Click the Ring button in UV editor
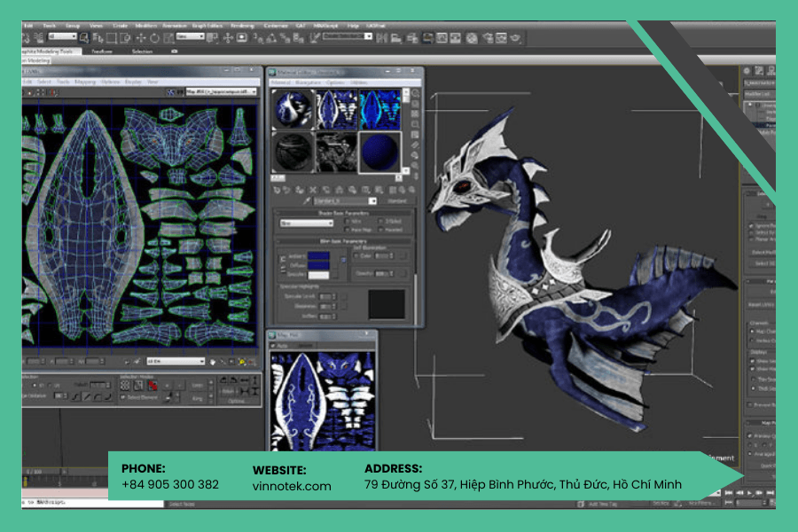798x532 pixels. coord(198,398)
